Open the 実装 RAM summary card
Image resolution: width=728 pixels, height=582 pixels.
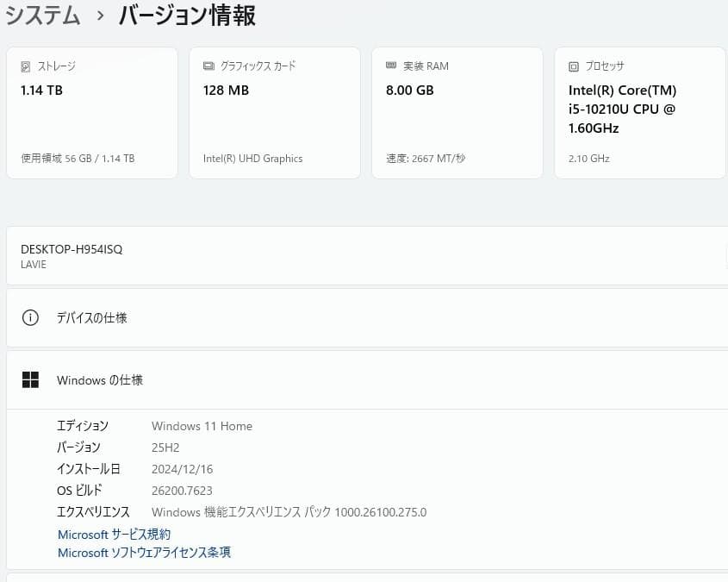click(457, 112)
